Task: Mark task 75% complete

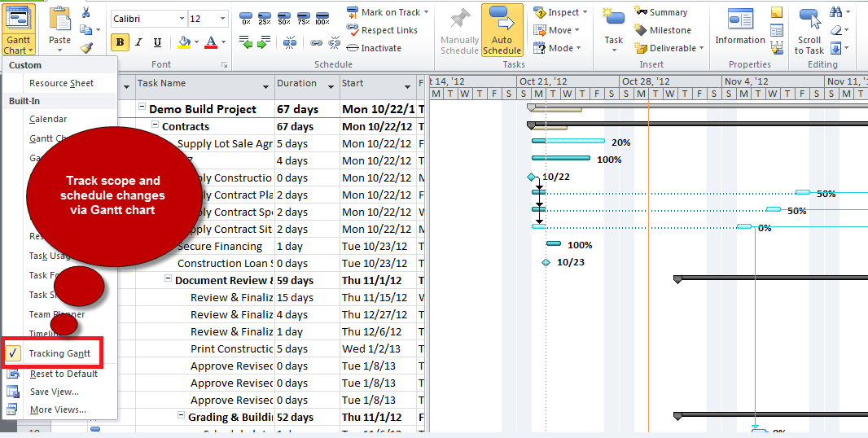Action: [303, 18]
